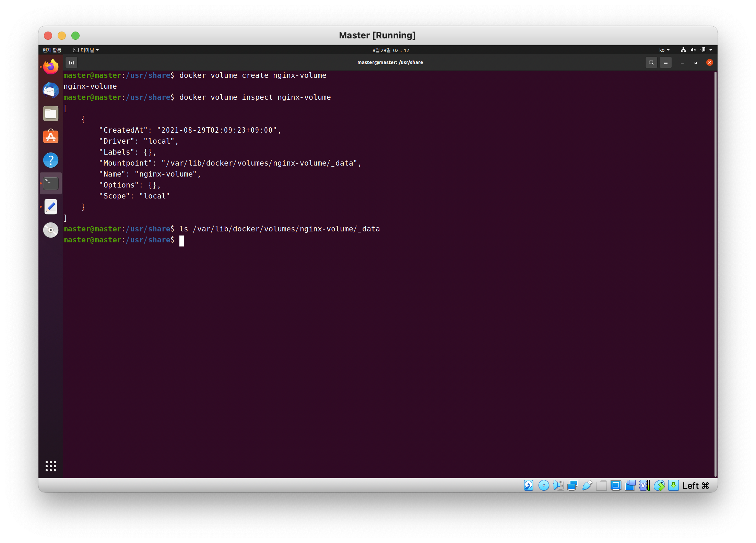Open the Help question mark icon
The image size is (756, 543).
[x=51, y=160]
